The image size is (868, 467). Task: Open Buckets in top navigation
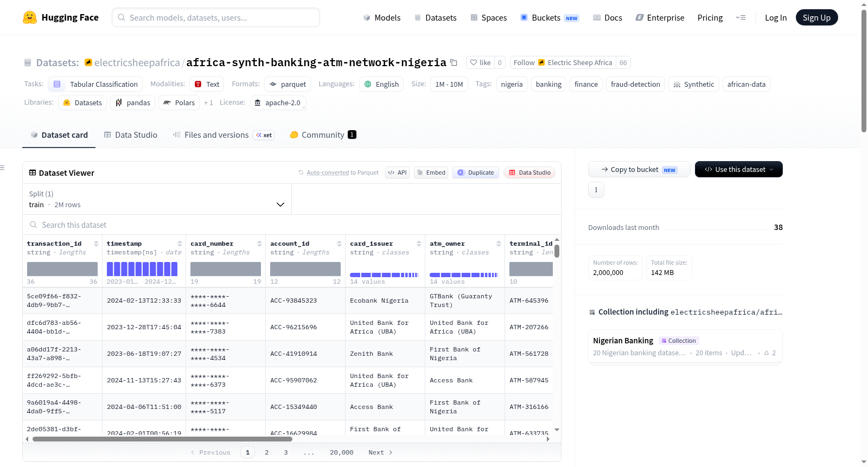click(x=550, y=17)
